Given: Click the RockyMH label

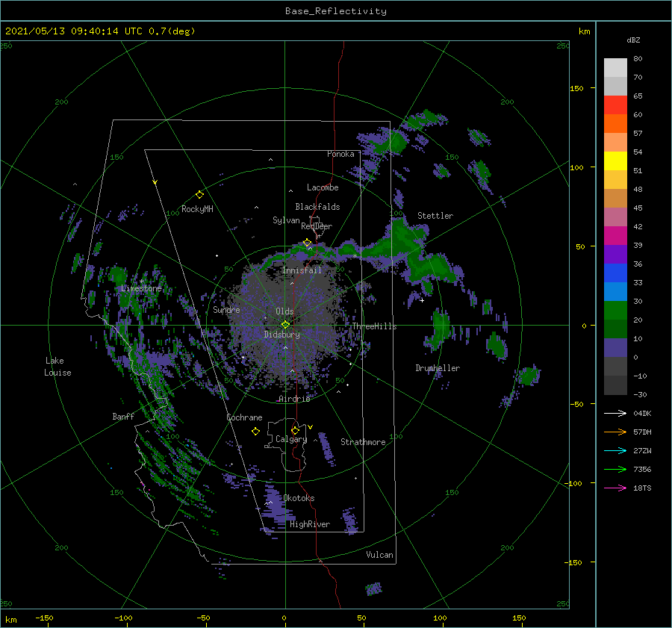Looking at the screenshot, I should 197,209.
